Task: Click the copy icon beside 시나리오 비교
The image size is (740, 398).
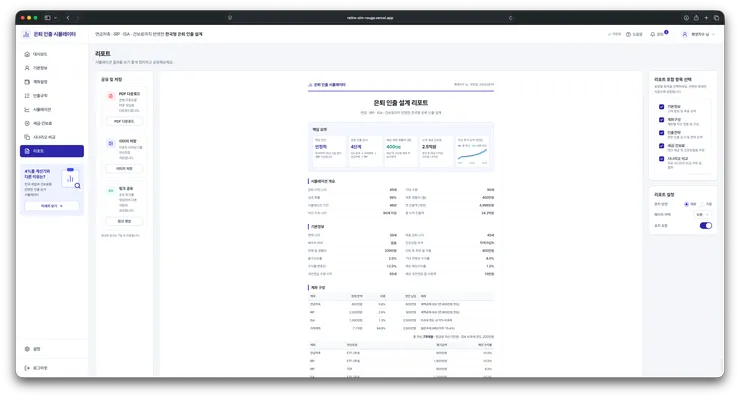Action: [27, 137]
